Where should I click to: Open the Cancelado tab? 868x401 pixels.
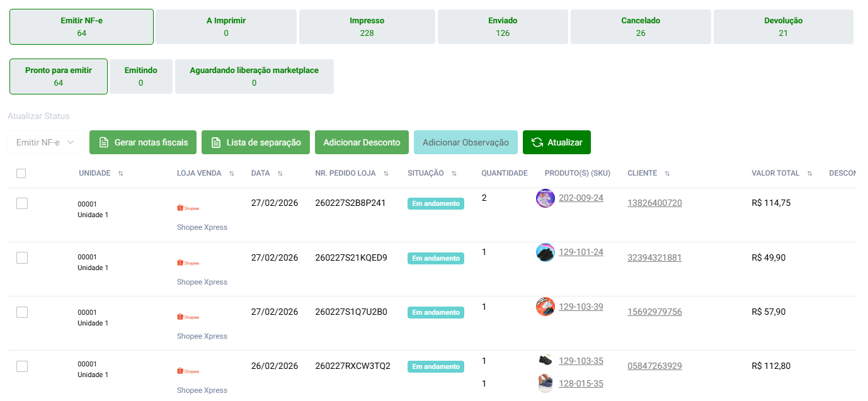(640, 26)
